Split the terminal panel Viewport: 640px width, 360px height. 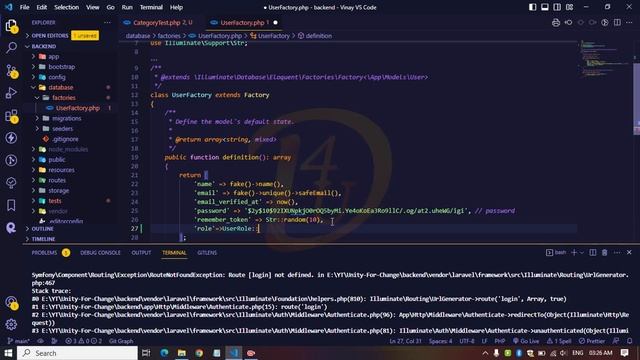[593, 253]
